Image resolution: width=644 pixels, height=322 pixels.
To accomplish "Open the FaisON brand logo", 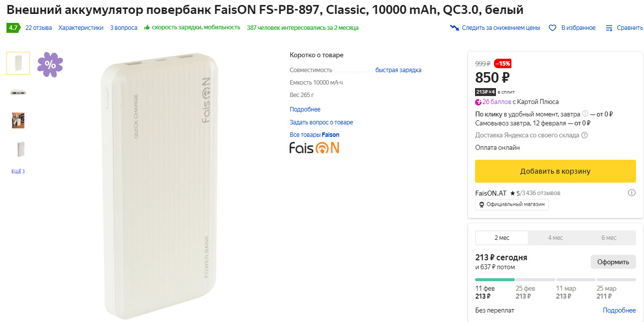I will click(x=314, y=148).
